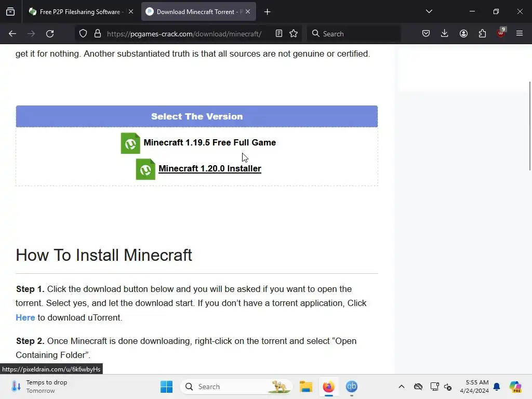This screenshot has height=399, width=532.
Task: Open the clock showing 5:55 AM
Action: coord(474,387)
